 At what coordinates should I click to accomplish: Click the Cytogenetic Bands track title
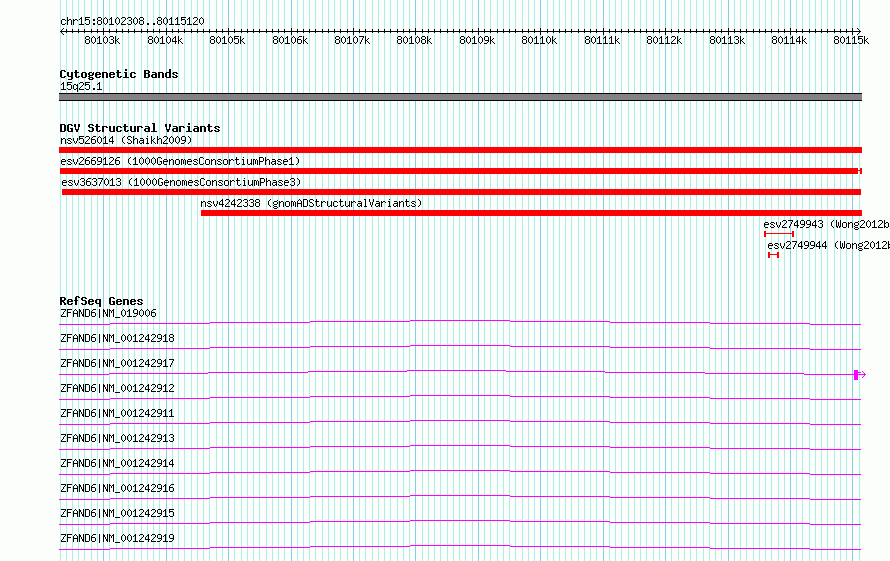(x=119, y=74)
